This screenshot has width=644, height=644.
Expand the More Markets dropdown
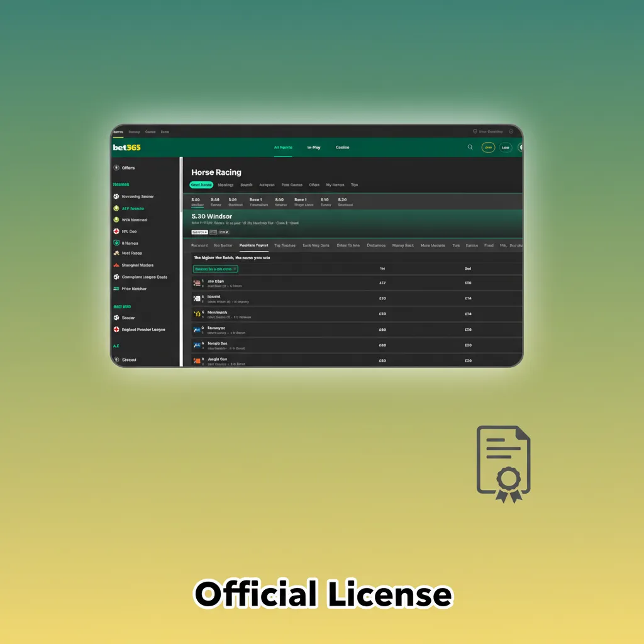pyautogui.click(x=433, y=245)
